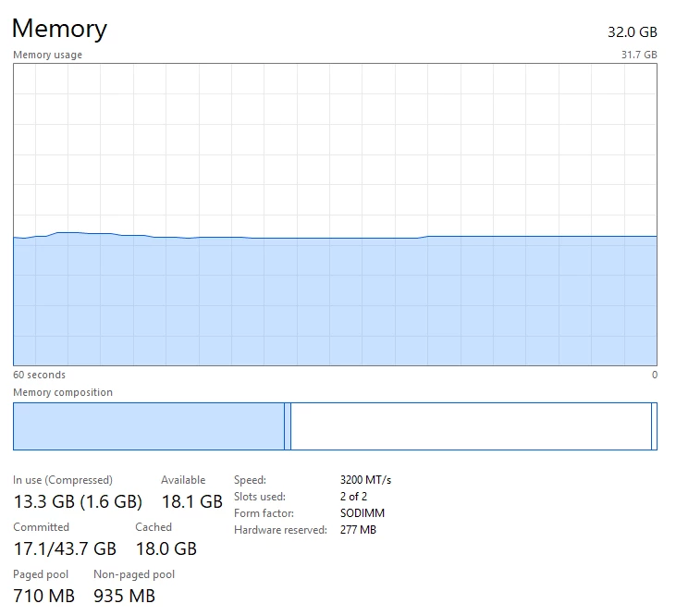This screenshot has width=676, height=616.
Task: Click the in-use segment of composition bar
Action: pos(149,426)
